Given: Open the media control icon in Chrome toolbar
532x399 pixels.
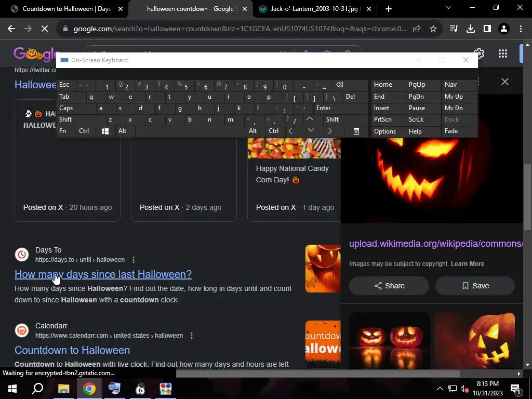Looking at the screenshot, I should pos(454,29).
